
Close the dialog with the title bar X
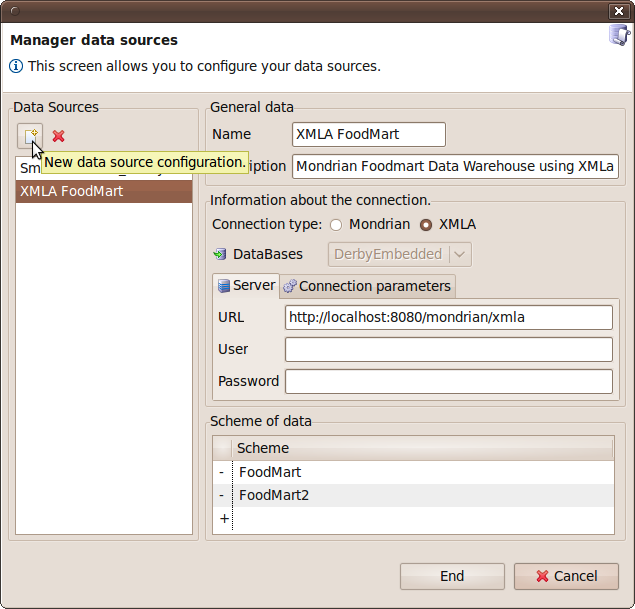tap(618, 10)
